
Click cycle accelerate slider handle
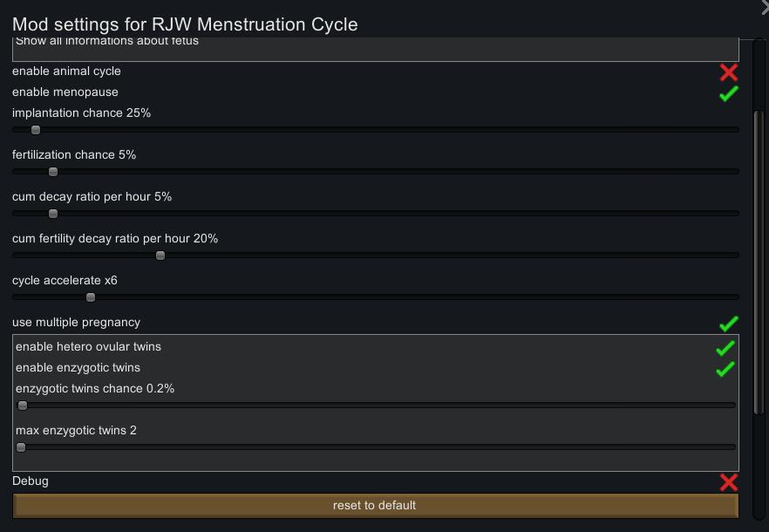tap(91, 297)
